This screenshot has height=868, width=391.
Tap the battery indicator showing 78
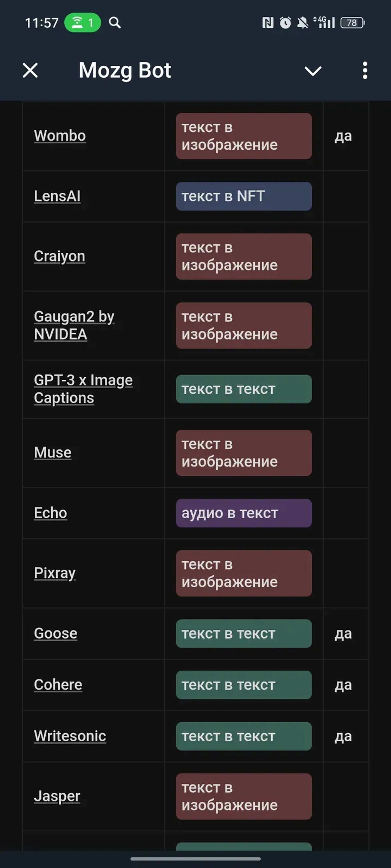[352, 22]
